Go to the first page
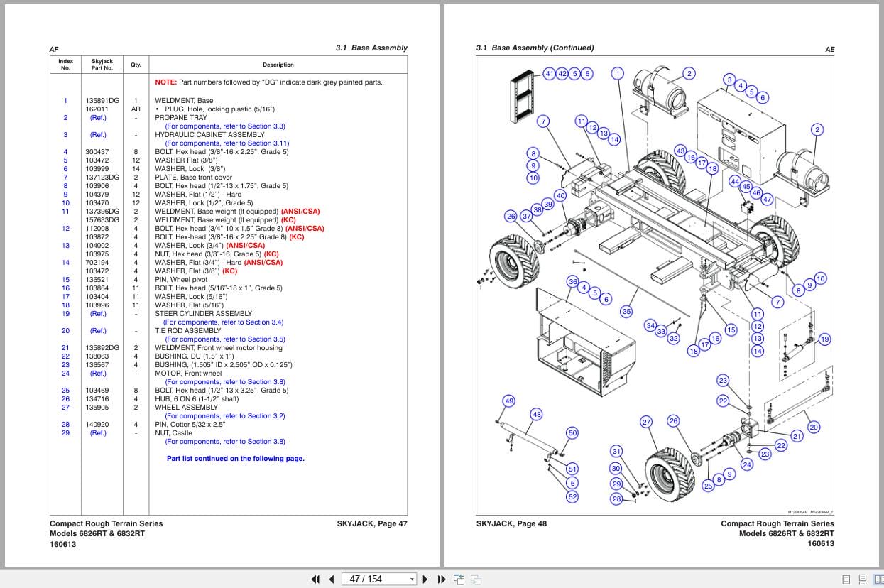The image size is (884, 588). (316, 579)
